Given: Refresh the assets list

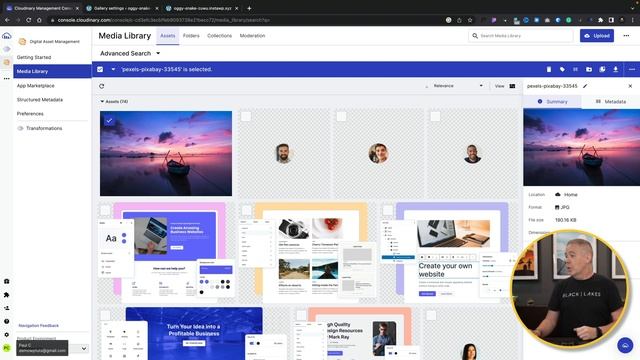Looking at the screenshot, I should 102,86.
